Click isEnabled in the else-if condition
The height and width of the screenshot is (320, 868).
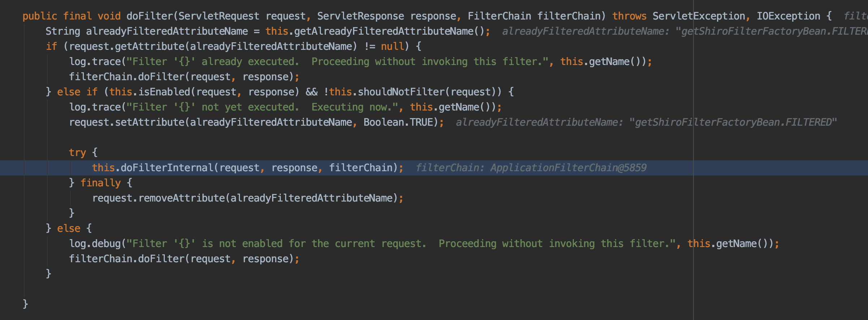[164, 92]
